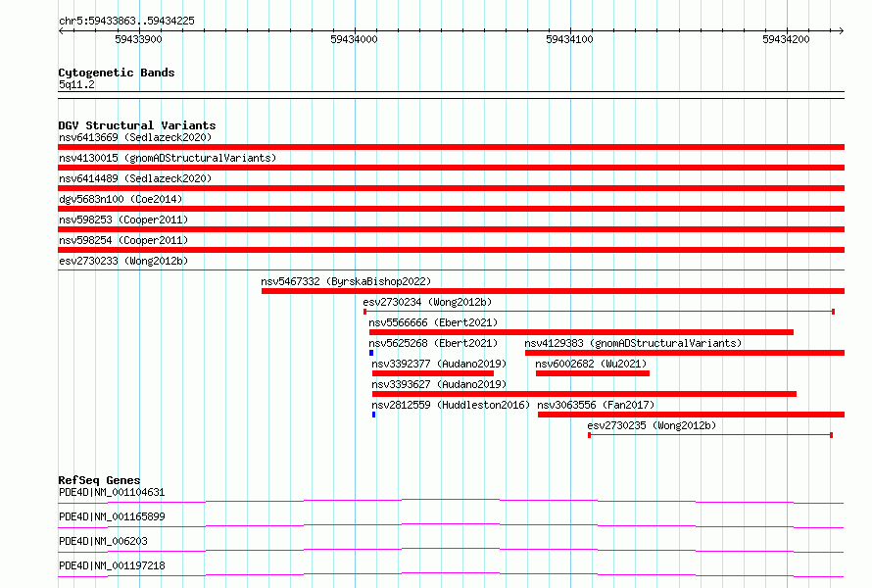Click the red bar under nsv6002682 (Wu2021)
The height and width of the screenshot is (588, 872).
point(593,373)
